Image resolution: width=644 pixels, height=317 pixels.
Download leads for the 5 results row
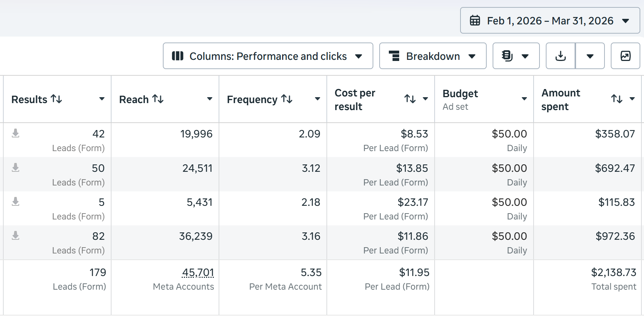[16, 201]
